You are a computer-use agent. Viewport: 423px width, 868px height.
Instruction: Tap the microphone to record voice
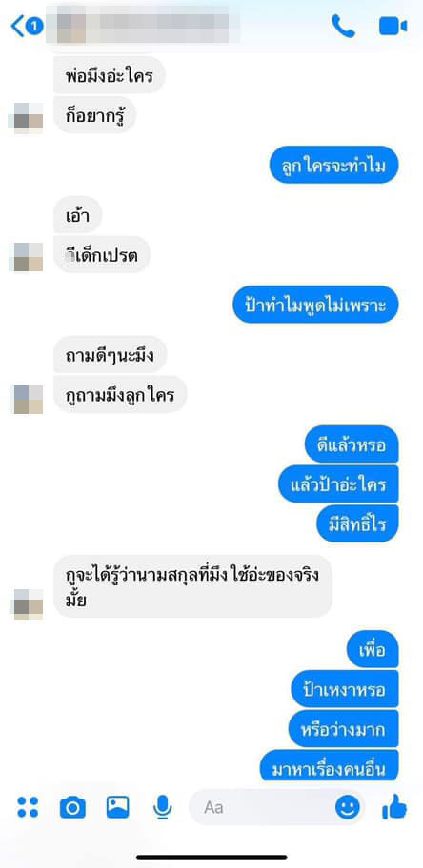[163, 807]
